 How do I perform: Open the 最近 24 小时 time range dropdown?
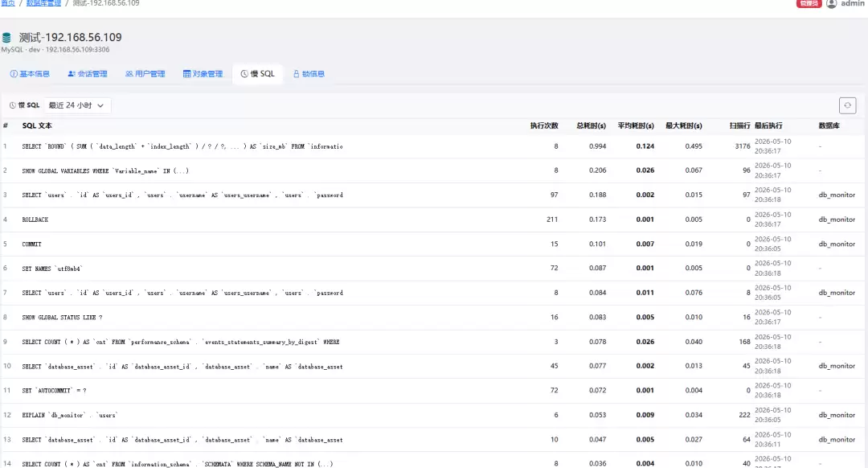(77, 105)
